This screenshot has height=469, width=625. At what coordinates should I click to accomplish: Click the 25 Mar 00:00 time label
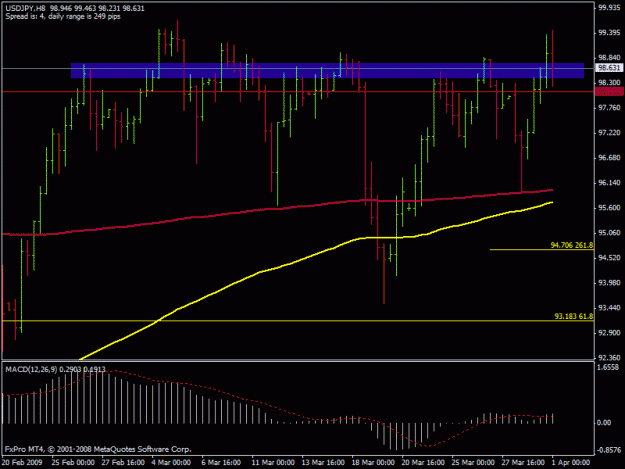(x=473, y=463)
